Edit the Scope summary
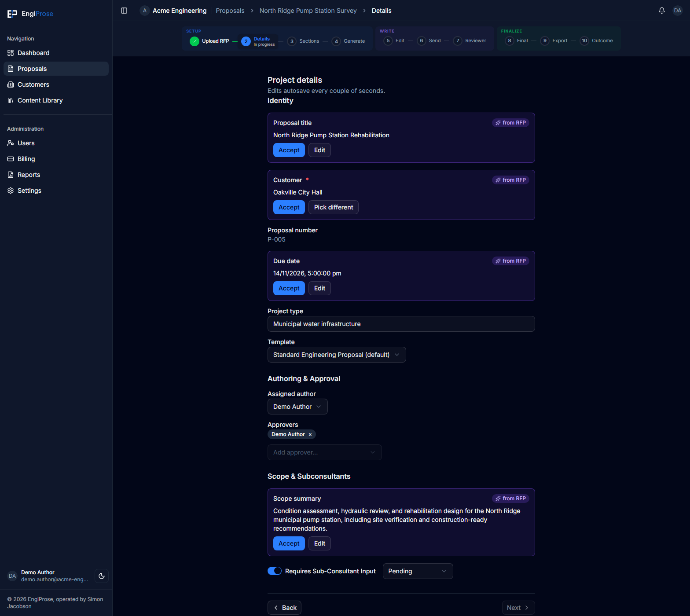Viewport: 690px width, 616px height. click(x=319, y=543)
